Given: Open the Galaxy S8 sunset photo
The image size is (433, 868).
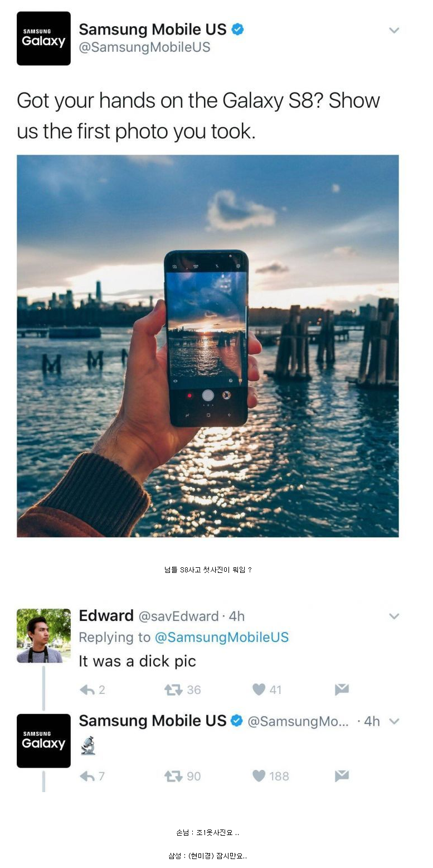Looking at the screenshot, I should [x=208, y=346].
